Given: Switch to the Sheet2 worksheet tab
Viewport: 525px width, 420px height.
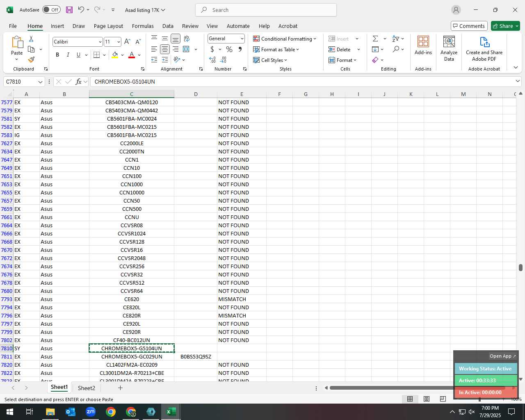Looking at the screenshot, I should pos(87,388).
